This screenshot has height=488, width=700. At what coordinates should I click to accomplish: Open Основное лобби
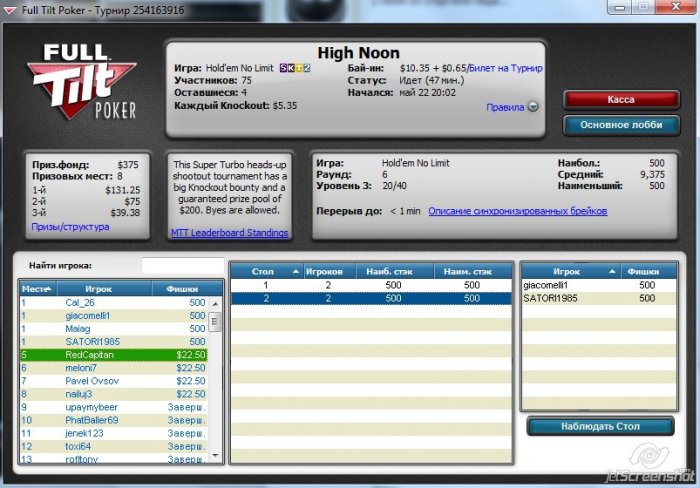pyautogui.click(x=614, y=125)
